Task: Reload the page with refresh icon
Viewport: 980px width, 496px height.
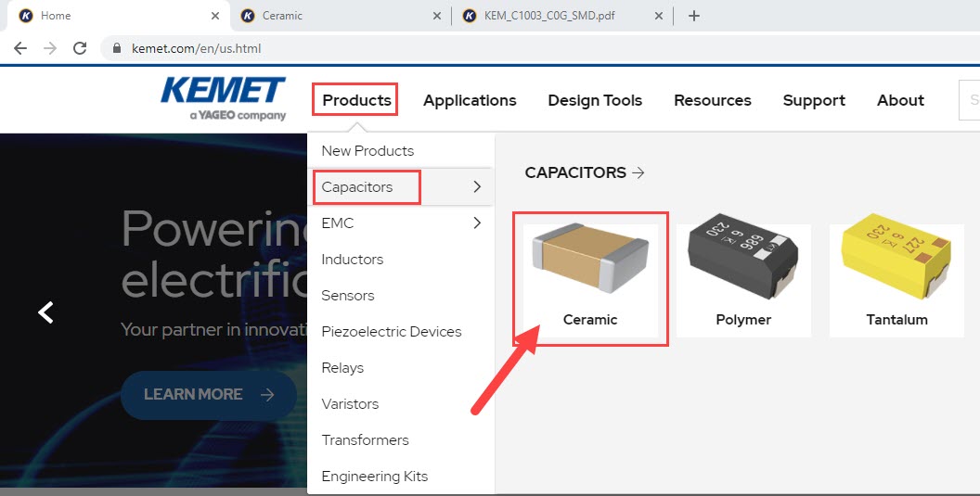Action: (80, 48)
